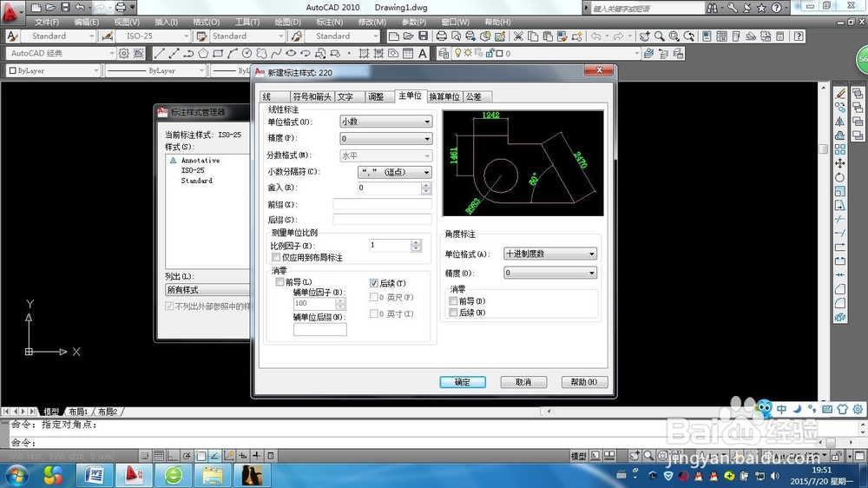Screen dimensions: 868x488
Task: Uncheck linear 后续(T) zero suppression
Action: 373,283
